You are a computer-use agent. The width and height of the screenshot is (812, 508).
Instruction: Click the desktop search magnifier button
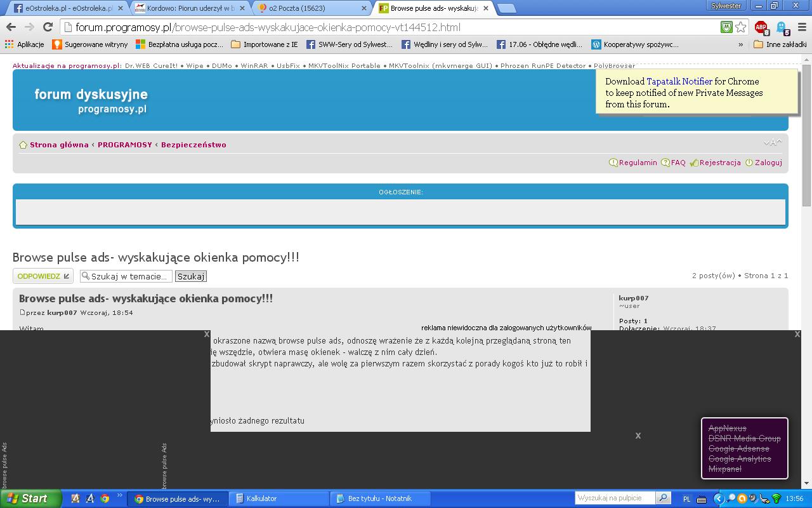pyautogui.click(x=663, y=498)
